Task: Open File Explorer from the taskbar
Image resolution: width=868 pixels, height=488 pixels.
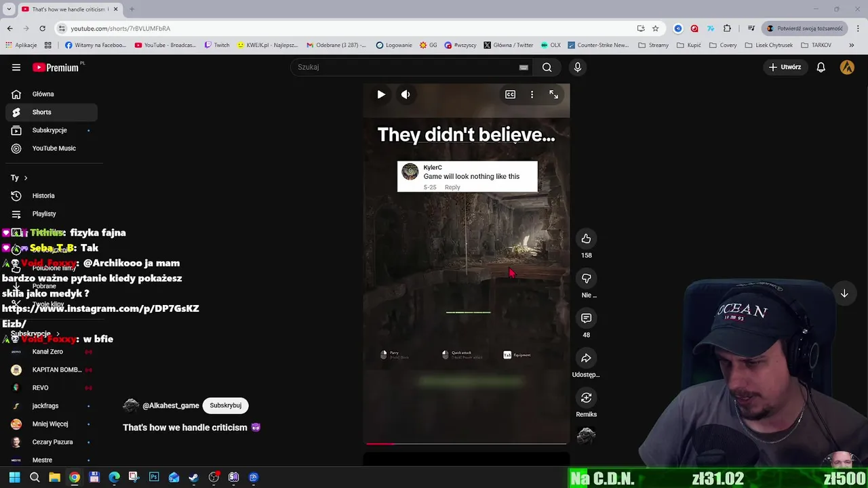Action: [x=54, y=477]
